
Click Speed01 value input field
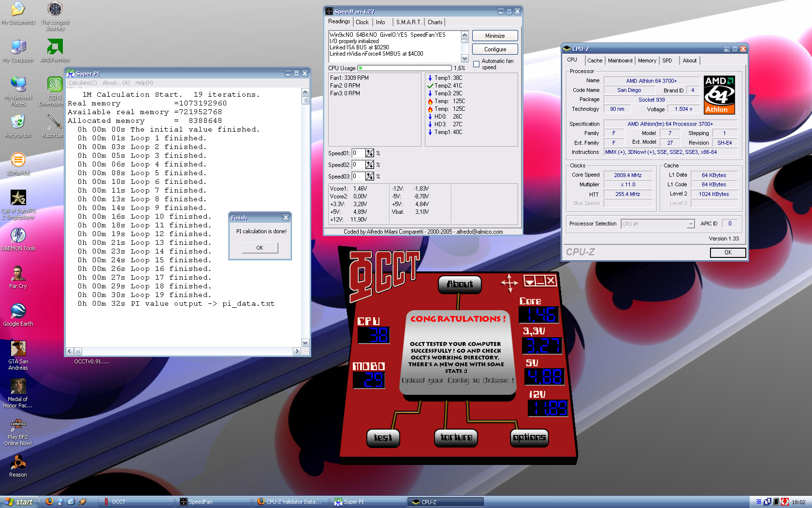pyautogui.click(x=358, y=153)
